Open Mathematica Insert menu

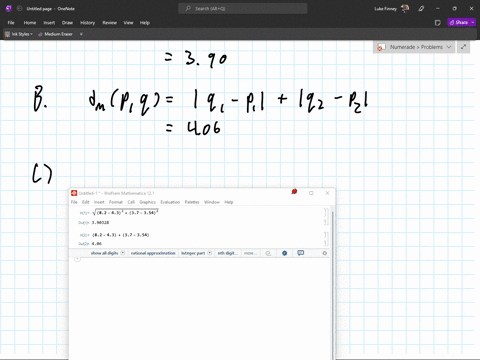pos(99,202)
